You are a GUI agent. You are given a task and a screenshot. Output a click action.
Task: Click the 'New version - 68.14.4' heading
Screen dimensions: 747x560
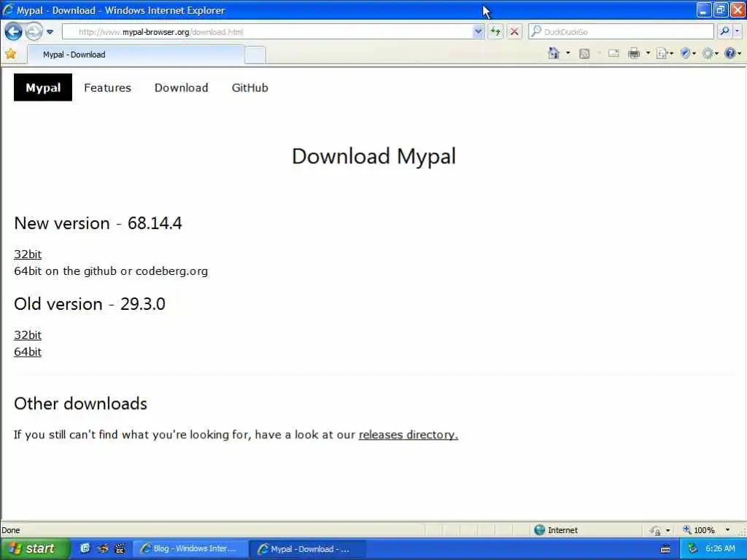(x=98, y=223)
